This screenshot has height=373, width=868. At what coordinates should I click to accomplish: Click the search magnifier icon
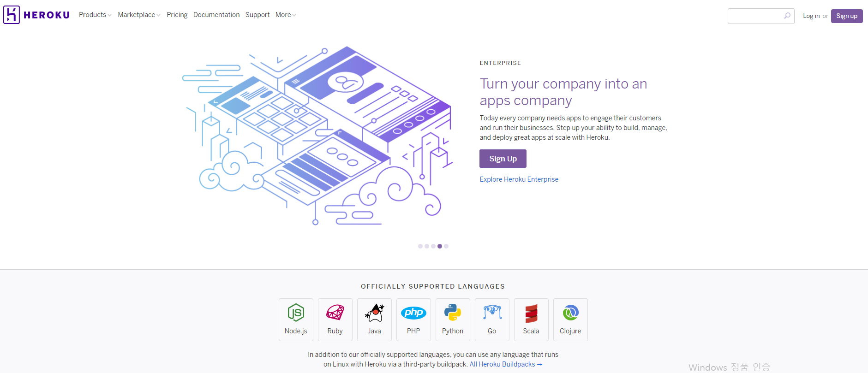[x=787, y=16]
